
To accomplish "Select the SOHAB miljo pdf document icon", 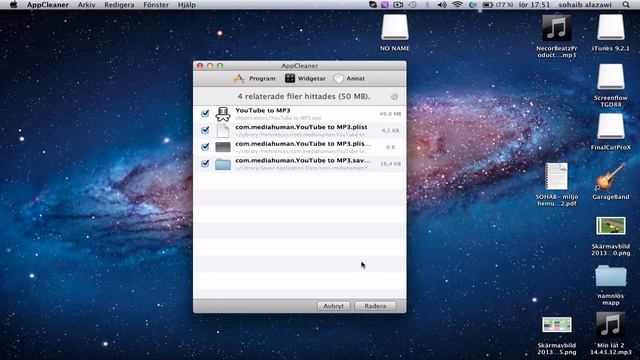I will (x=557, y=176).
